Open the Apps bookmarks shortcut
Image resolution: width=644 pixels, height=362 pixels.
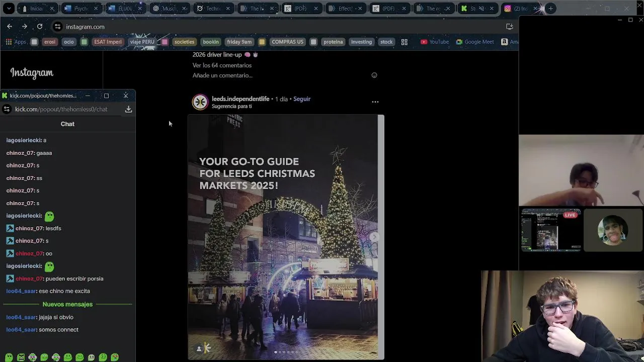pyautogui.click(x=16, y=42)
